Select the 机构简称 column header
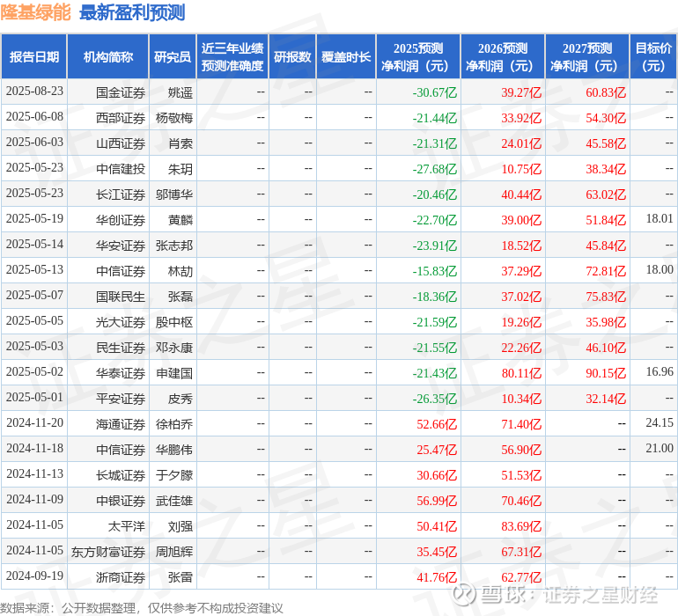The height and width of the screenshot is (616, 678). point(108,56)
